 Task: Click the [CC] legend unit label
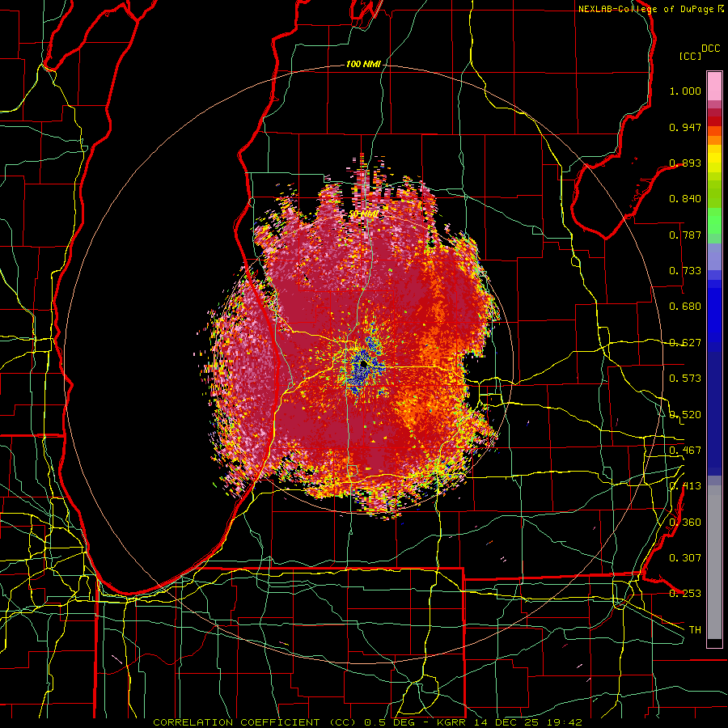tap(691, 56)
